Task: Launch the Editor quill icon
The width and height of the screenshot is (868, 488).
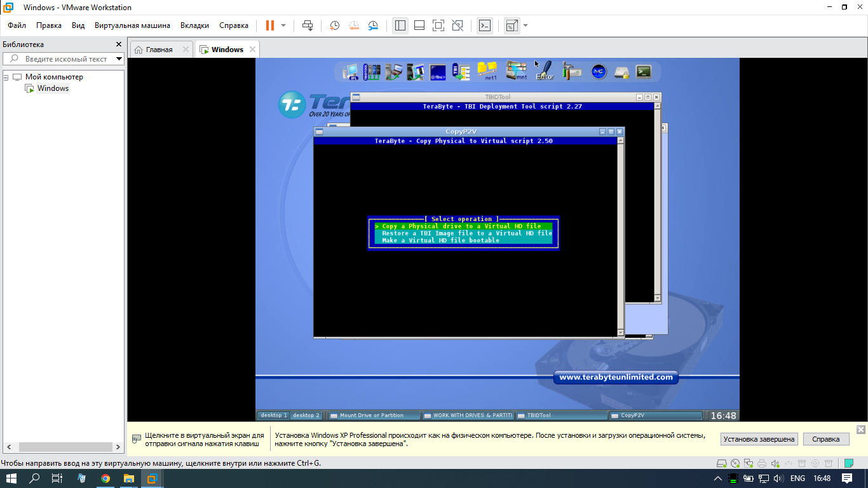Action: (545, 71)
